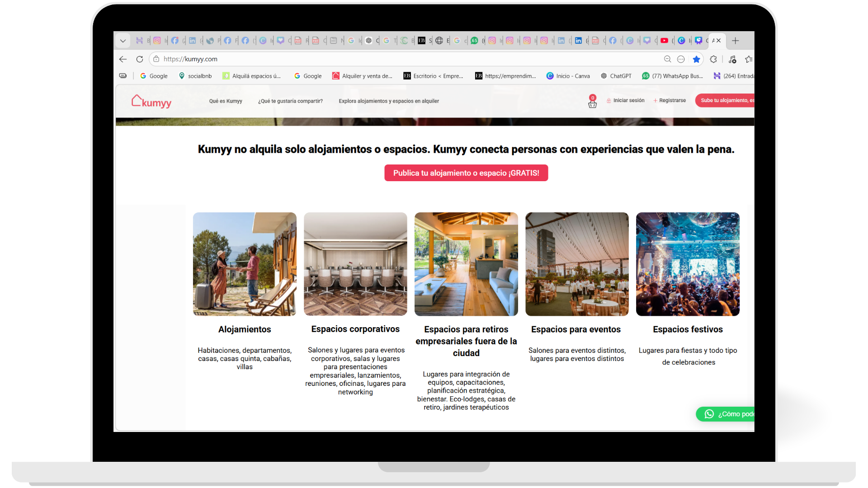Open the 'Escritorio < Empre...' bookmark
This screenshot has height=488, width=868.
[433, 76]
